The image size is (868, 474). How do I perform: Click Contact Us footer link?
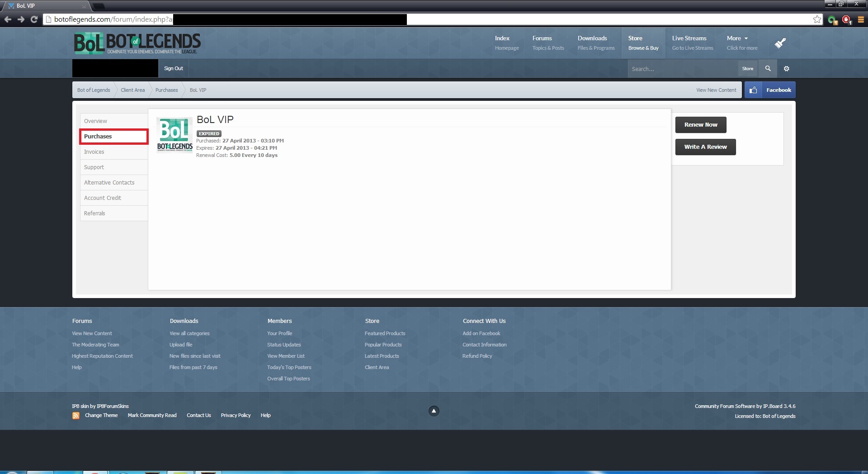click(198, 415)
